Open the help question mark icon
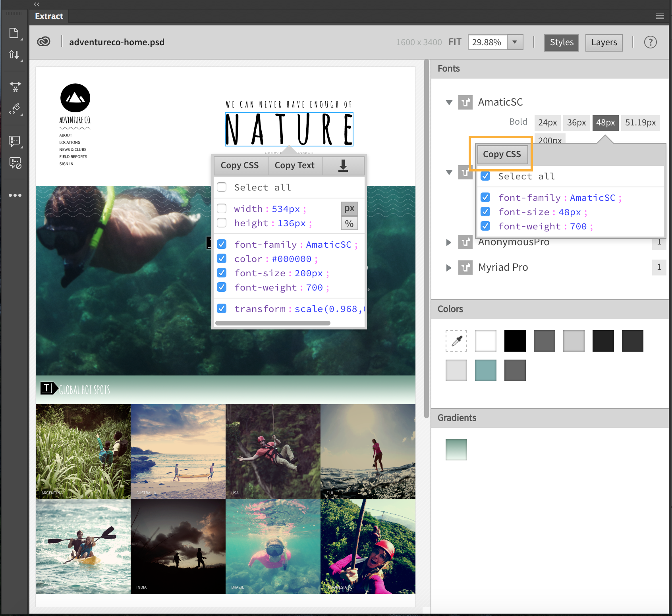672x616 pixels. tap(650, 42)
